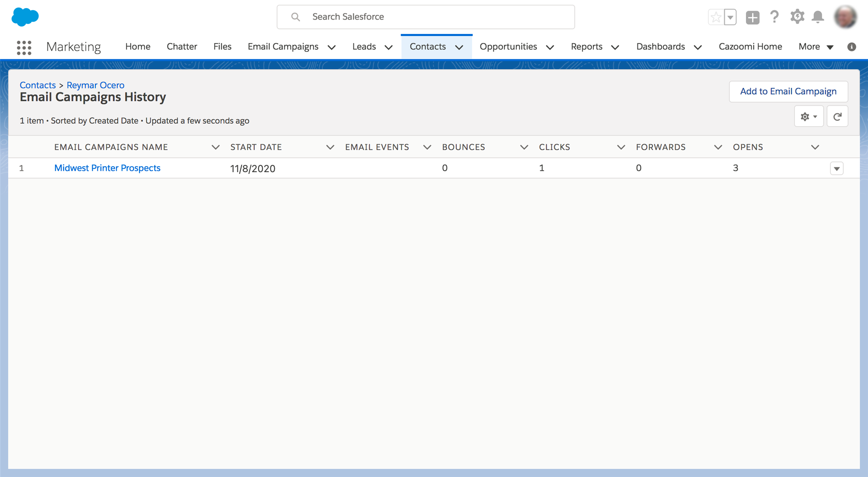Open the user profile avatar
The height and width of the screenshot is (477, 868).
click(x=845, y=17)
